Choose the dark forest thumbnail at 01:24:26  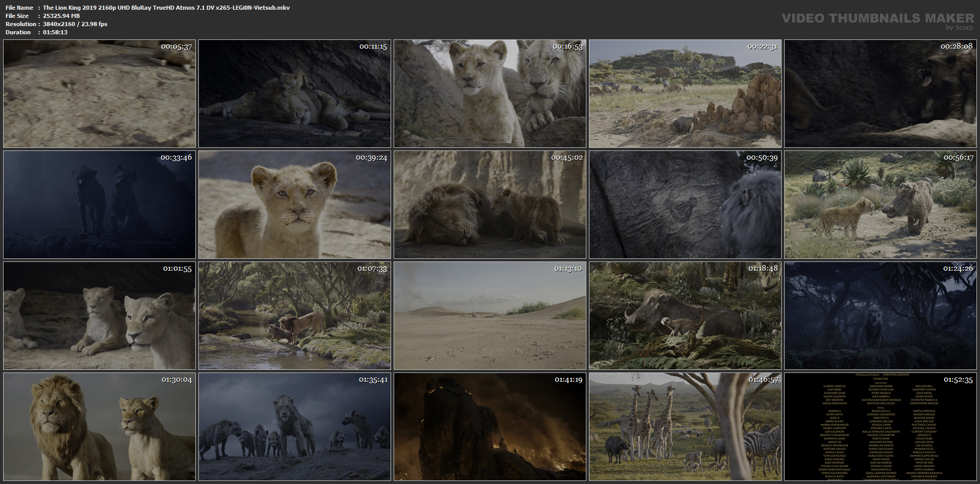coord(880,316)
